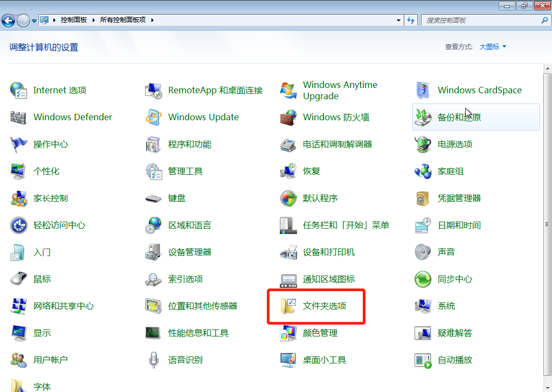Open the recent pages dropdown beside forward button

pos(34,20)
